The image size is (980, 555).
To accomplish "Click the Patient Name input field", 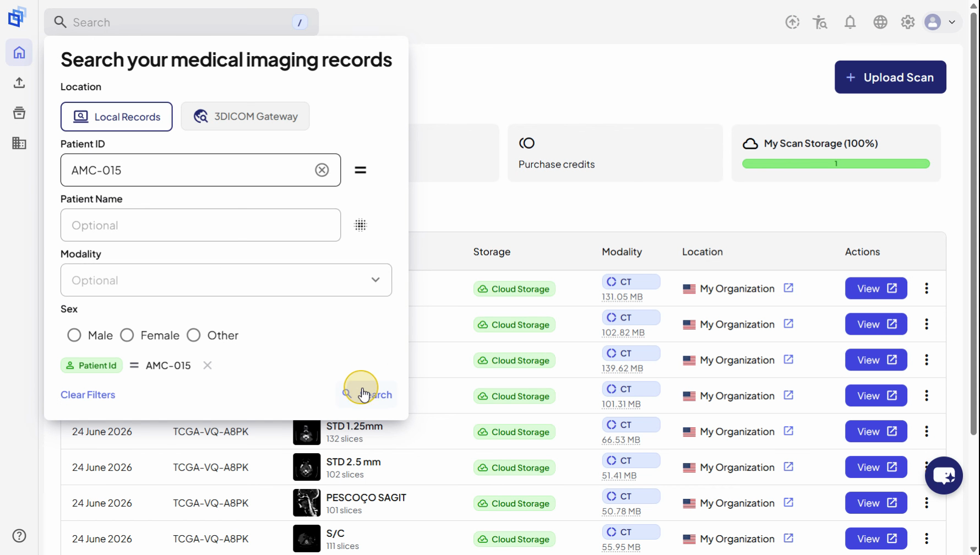I will pos(200,225).
